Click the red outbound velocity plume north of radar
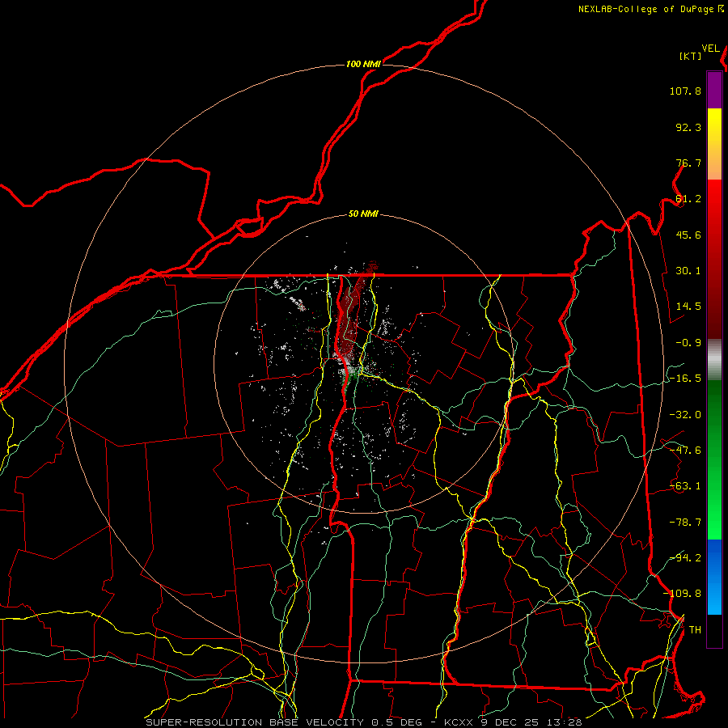This screenshot has width=728, height=728. click(x=352, y=311)
